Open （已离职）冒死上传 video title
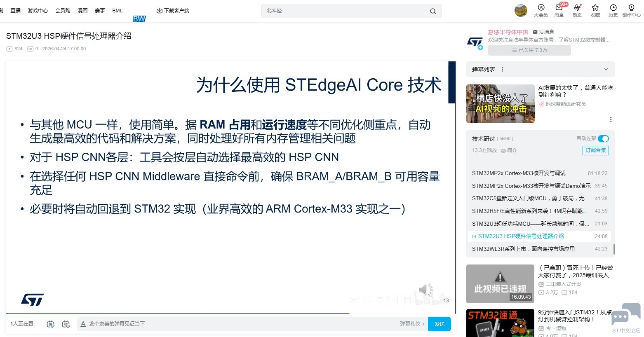Screen dimensions: 644x337 576,271
